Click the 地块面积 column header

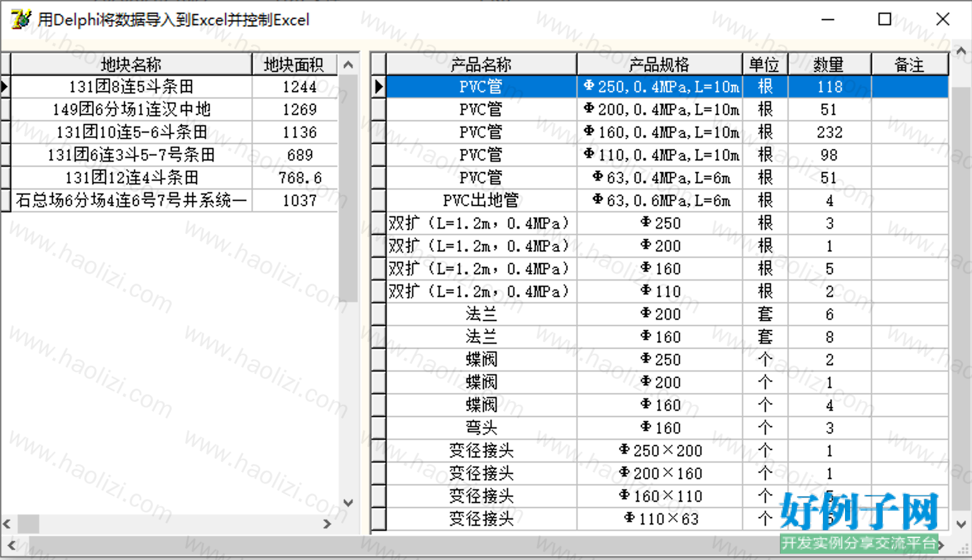(x=294, y=64)
